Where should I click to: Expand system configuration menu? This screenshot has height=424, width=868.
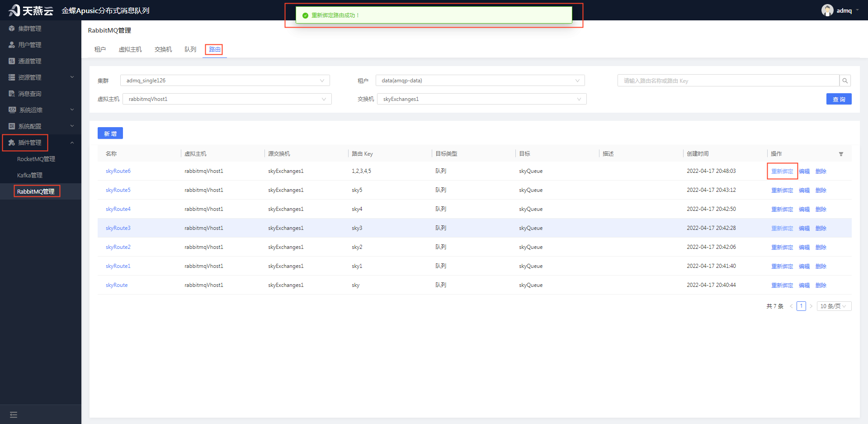pos(41,126)
